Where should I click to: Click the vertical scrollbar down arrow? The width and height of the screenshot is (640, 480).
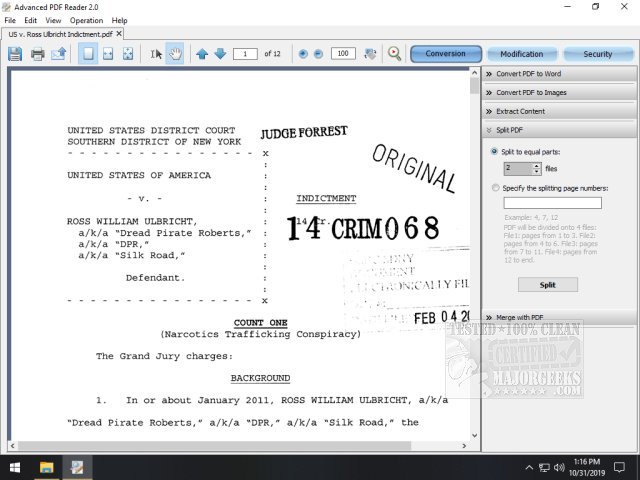click(474, 436)
